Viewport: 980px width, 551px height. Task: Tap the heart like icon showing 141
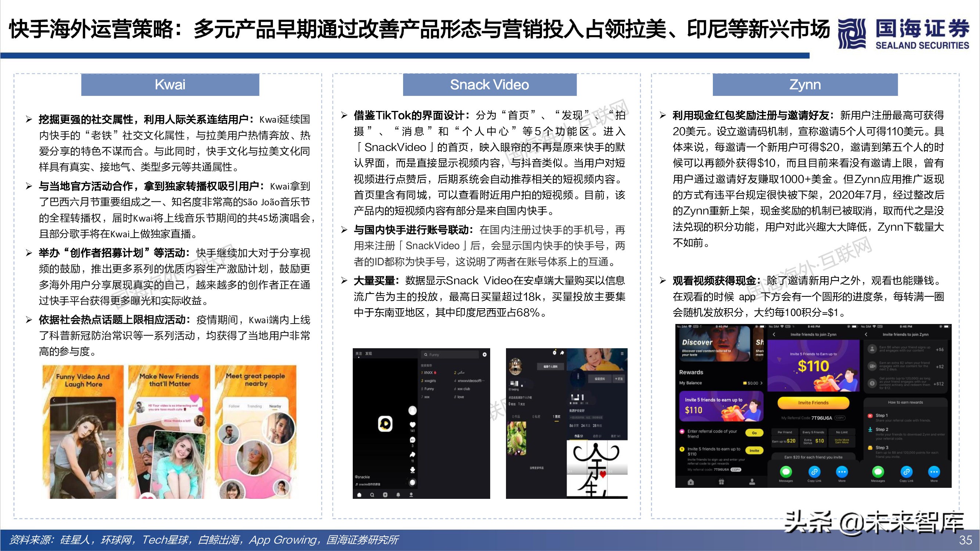[413, 425]
